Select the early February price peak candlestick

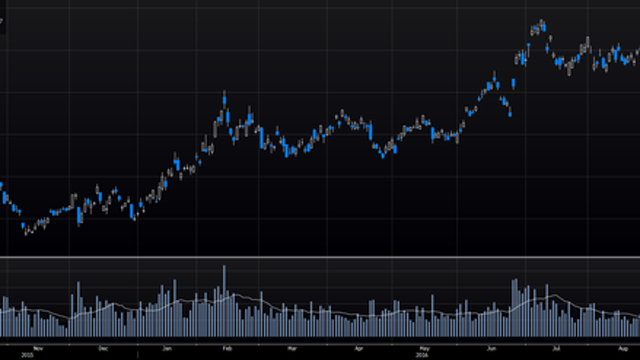[224, 100]
